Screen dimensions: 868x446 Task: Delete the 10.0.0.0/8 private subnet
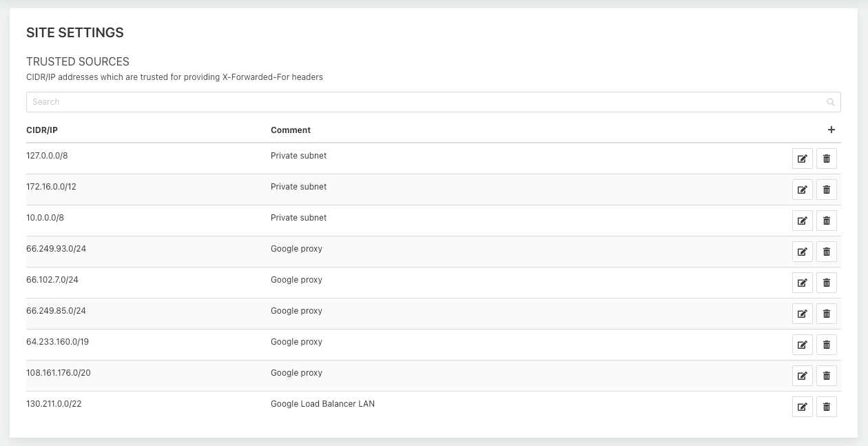tap(827, 221)
